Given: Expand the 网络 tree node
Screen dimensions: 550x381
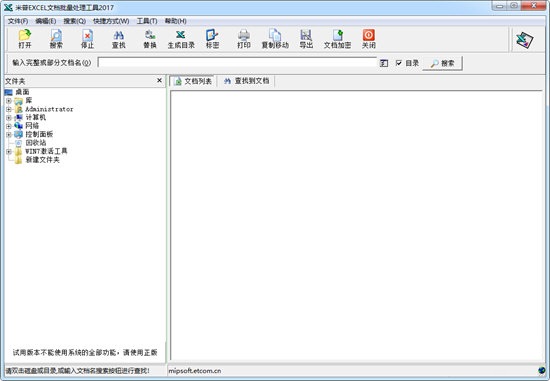Looking at the screenshot, I should click(x=9, y=126).
